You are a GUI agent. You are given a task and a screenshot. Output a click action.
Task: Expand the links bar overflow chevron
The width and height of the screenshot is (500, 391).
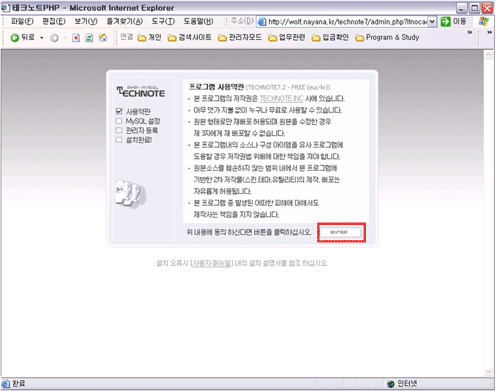click(470, 33)
